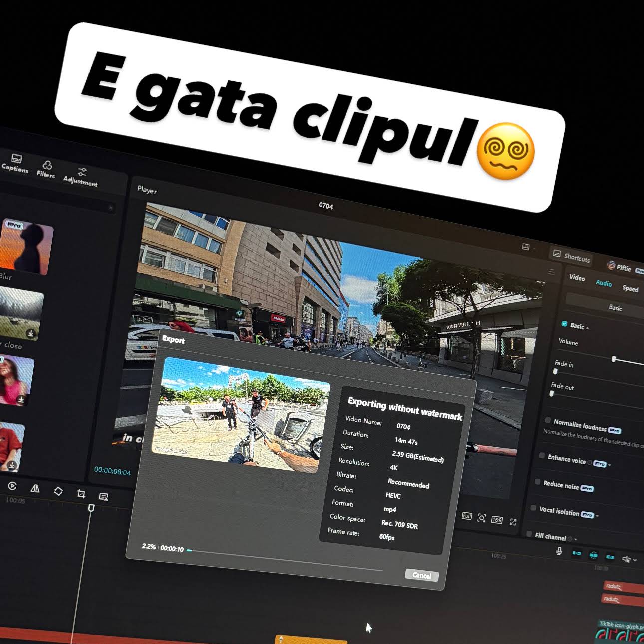Select the lower radutz_ timeline clip

click(622, 599)
